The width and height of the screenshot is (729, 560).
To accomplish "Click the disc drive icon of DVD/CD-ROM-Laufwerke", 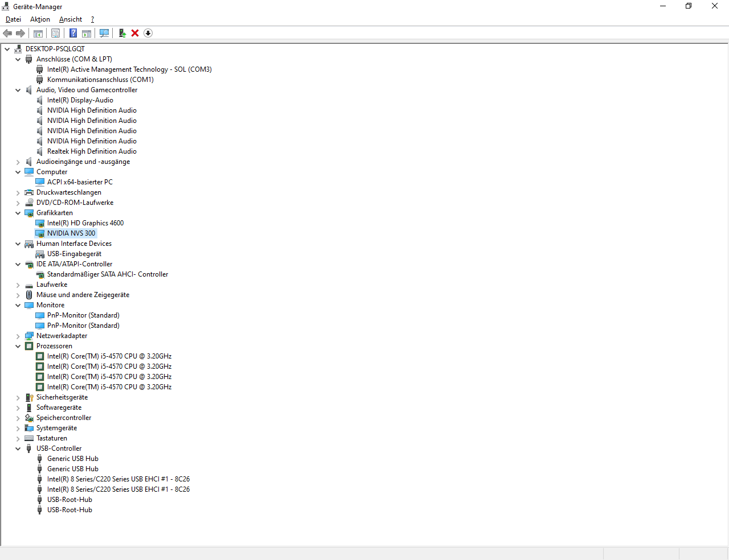I will click(29, 203).
